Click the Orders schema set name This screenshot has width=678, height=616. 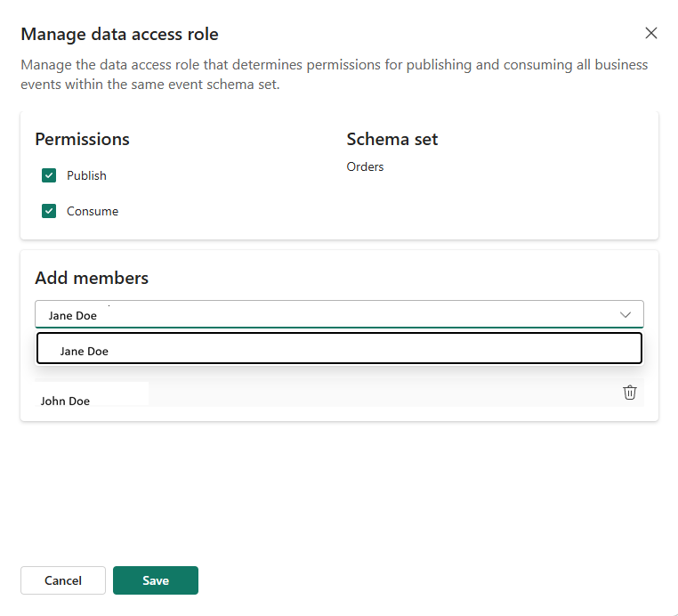point(365,166)
